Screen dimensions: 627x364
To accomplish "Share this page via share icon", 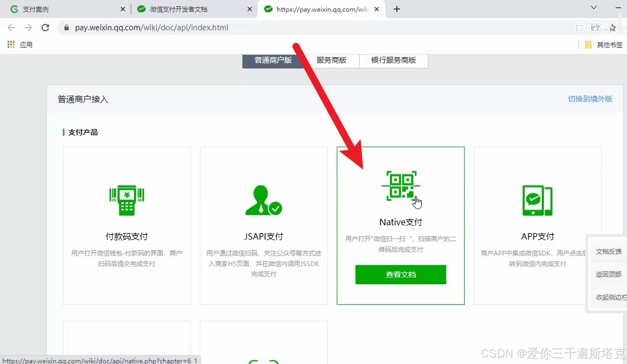I will pyautogui.click(x=595, y=28).
